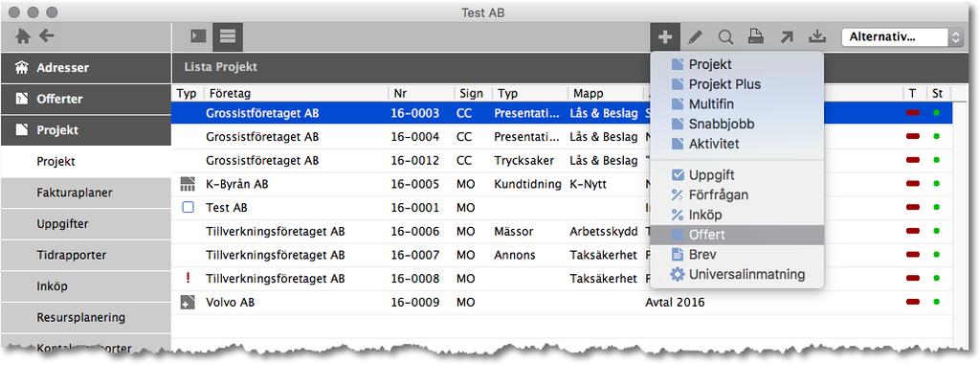Select project number 16-0001
This screenshot has height=365, width=980.
click(415, 208)
